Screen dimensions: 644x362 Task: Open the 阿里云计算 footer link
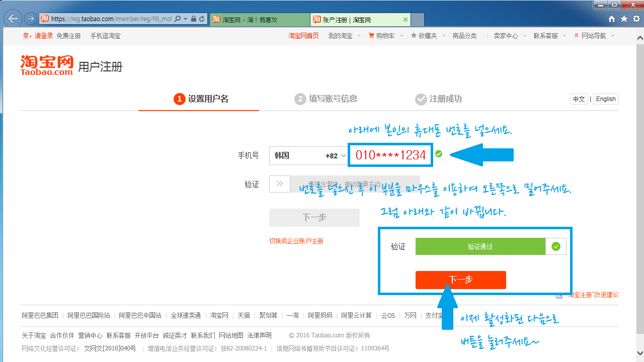click(356, 315)
